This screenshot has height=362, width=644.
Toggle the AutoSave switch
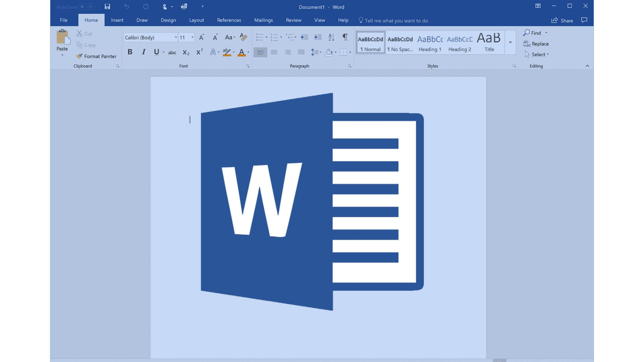(x=87, y=7)
